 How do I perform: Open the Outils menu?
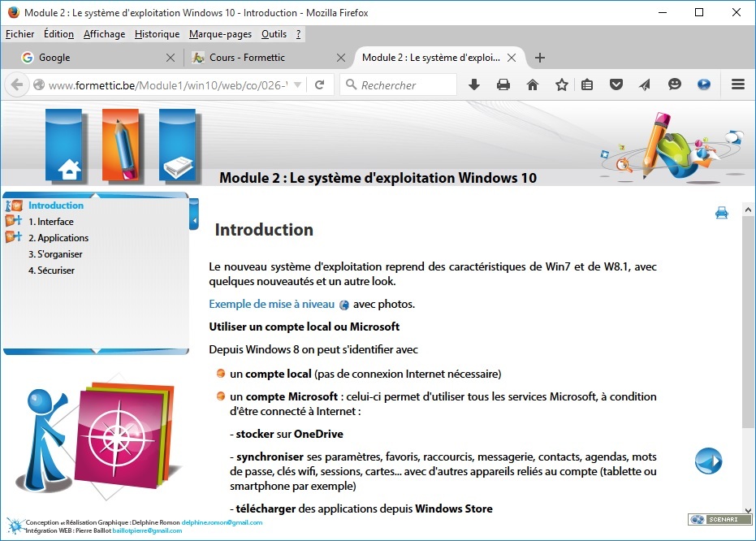tap(274, 34)
